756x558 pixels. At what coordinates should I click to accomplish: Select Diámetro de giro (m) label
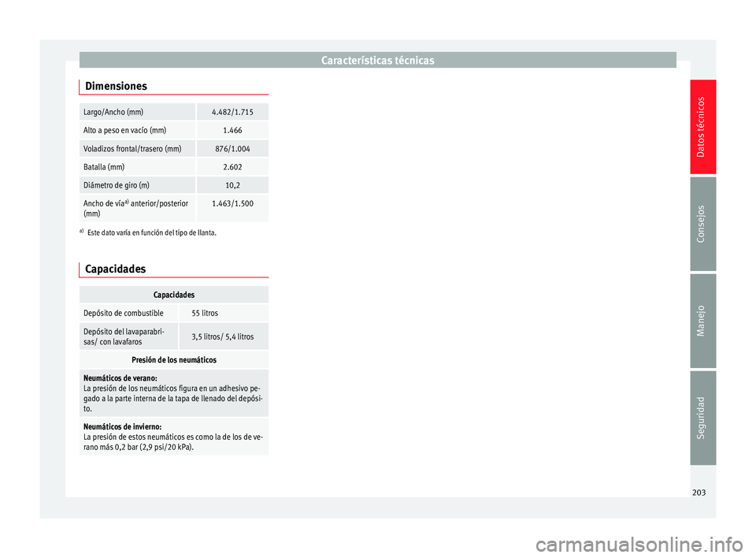tap(117, 185)
